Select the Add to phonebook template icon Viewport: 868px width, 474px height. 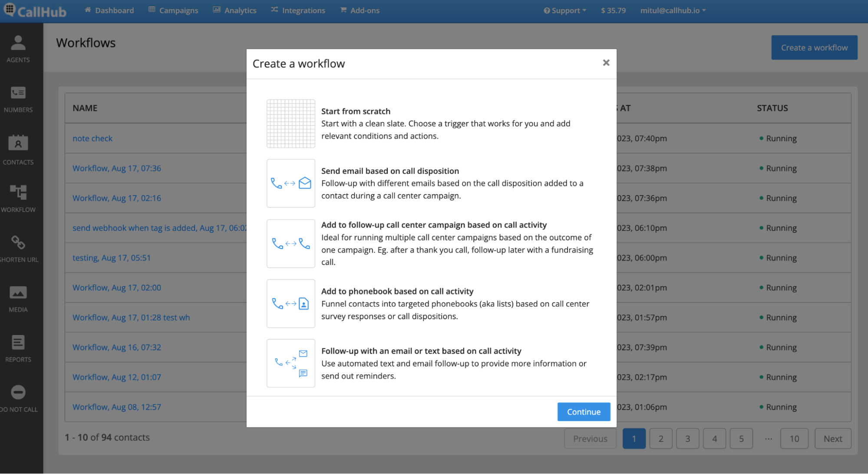(290, 303)
